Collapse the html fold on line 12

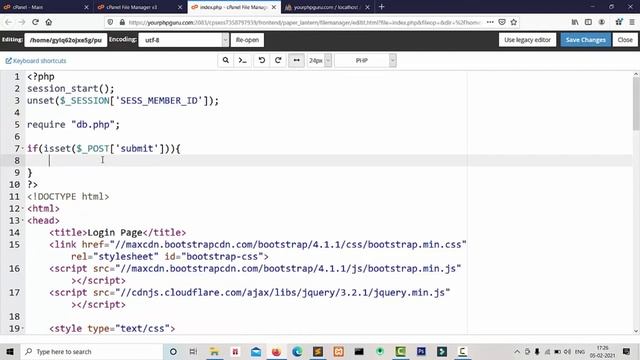tap(22, 209)
